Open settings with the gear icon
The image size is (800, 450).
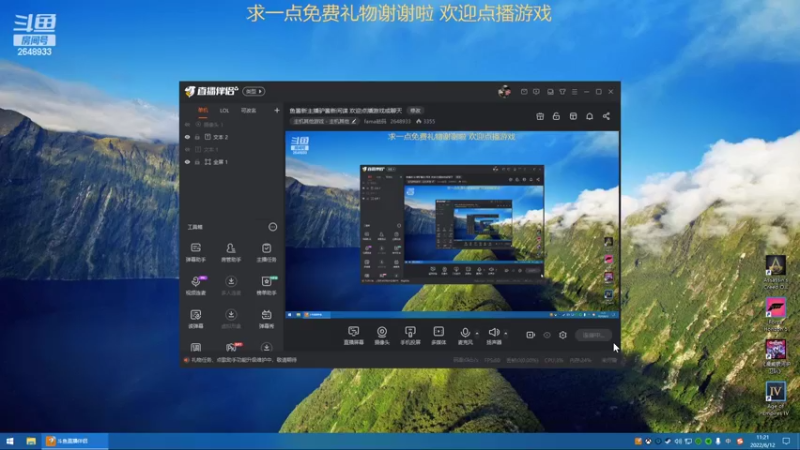(x=562, y=335)
